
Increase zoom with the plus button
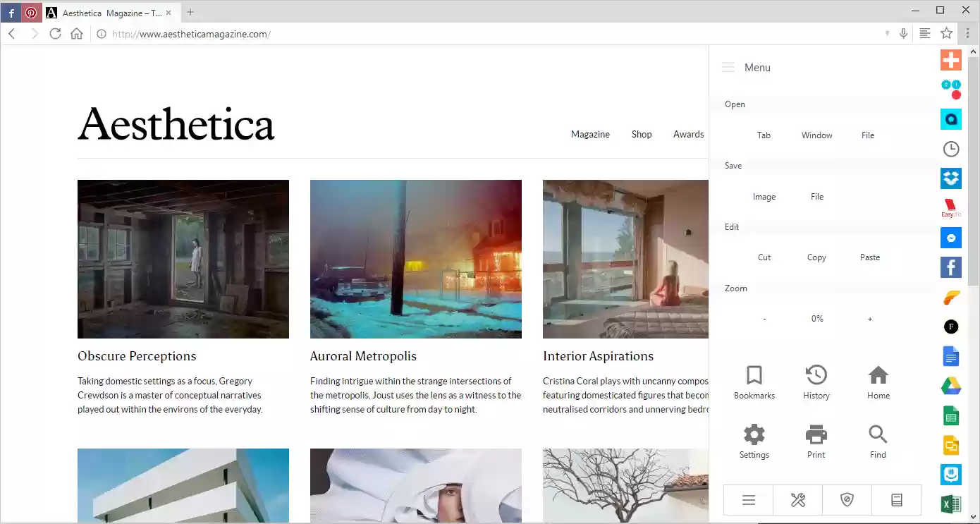(x=869, y=319)
